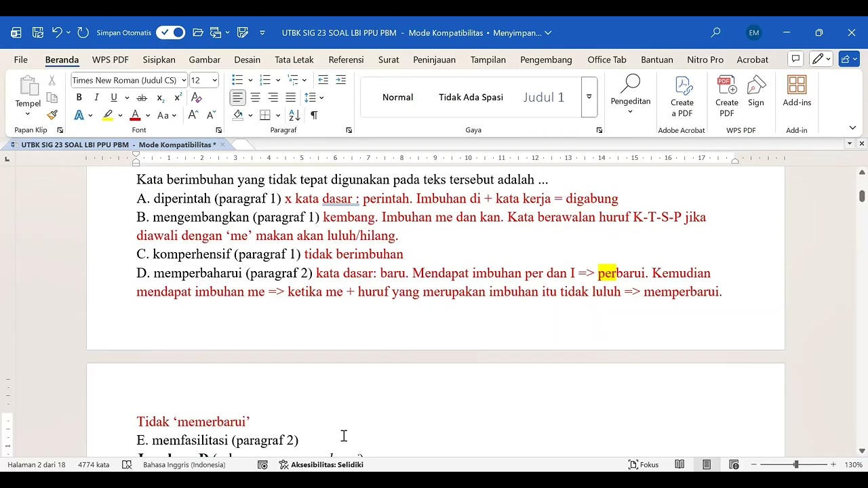The height and width of the screenshot is (488, 868).
Task: Expand the styles gallery arrow
Action: click(x=589, y=97)
